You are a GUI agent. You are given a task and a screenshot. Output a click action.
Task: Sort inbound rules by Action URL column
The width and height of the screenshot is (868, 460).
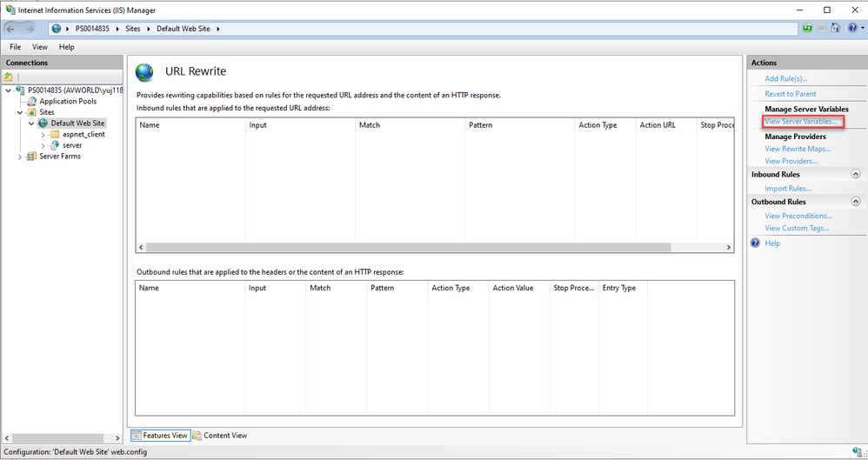click(x=666, y=125)
